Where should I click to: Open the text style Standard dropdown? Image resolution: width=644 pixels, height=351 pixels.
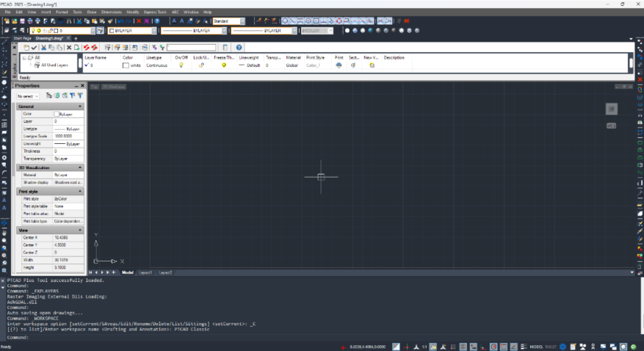(x=243, y=21)
